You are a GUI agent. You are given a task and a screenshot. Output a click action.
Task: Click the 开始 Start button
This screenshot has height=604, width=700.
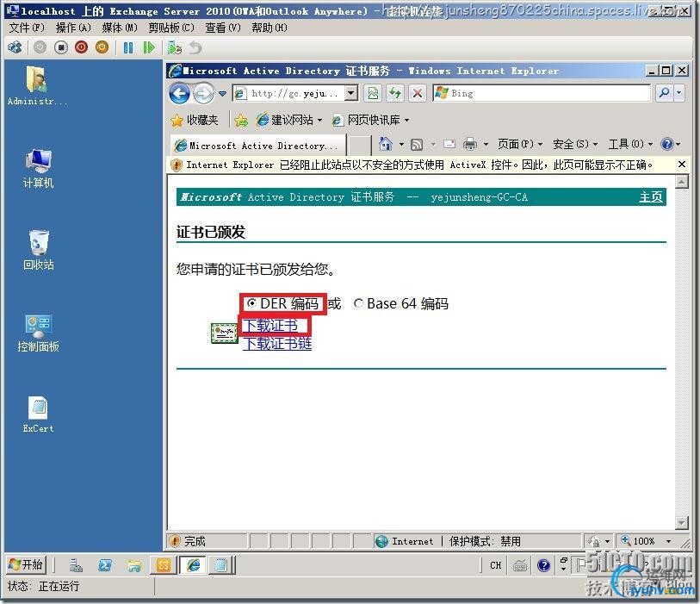tap(26, 564)
